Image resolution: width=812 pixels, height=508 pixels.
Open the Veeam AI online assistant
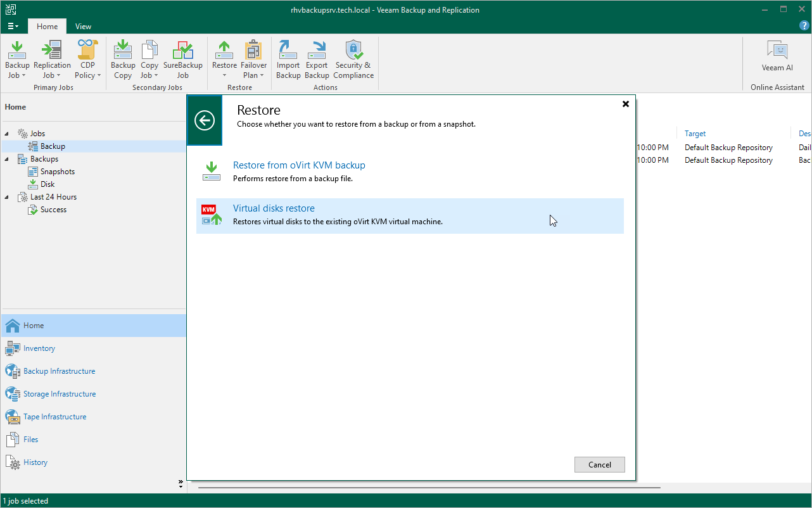click(777, 56)
